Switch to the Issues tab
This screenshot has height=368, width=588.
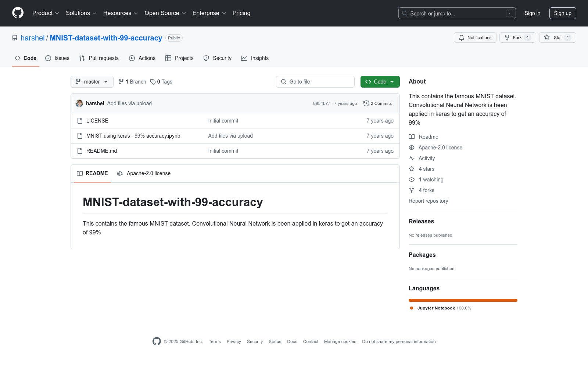pos(57,58)
